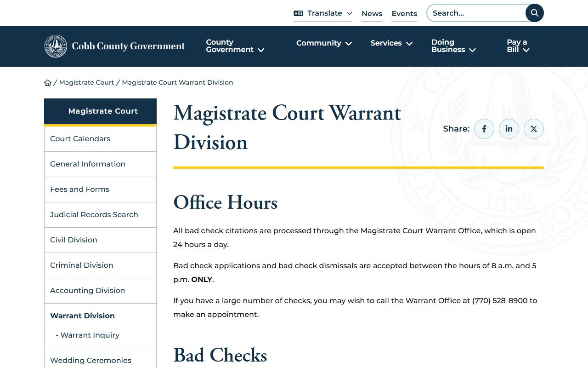The image size is (588, 368).
Task: Share page on Facebook
Action: (484, 129)
